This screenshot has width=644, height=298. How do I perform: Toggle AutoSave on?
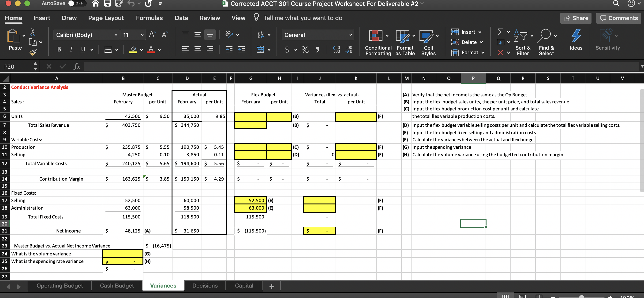pyautogui.click(x=78, y=4)
